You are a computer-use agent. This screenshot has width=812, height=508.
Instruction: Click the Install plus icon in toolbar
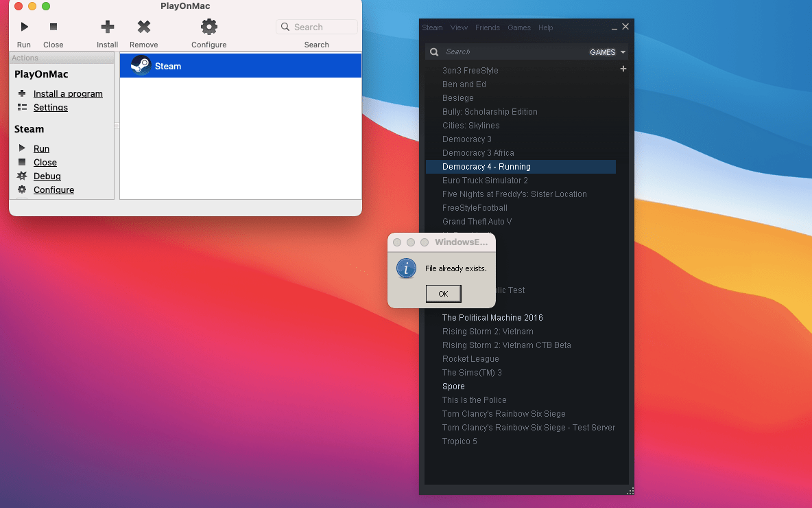pyautogui.click(x=107, y=27)
